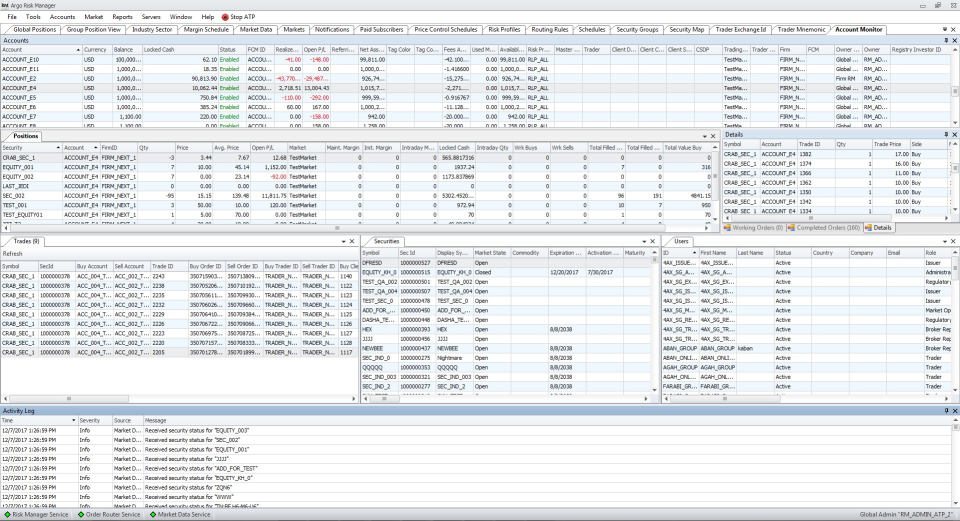Click the Completed Orders tab icon
The height and width of the screenshot is (521, 960).
791,228
